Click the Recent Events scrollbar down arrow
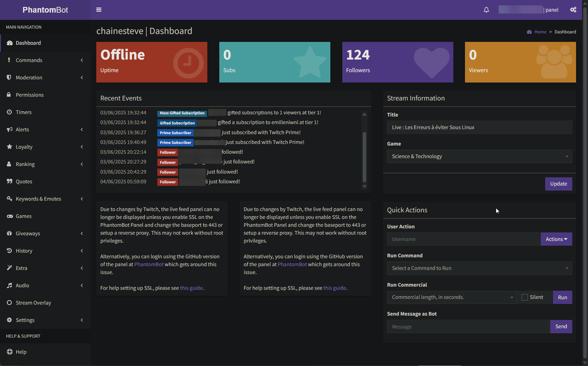Screen dimensions: 588x366 click(364, 186)
